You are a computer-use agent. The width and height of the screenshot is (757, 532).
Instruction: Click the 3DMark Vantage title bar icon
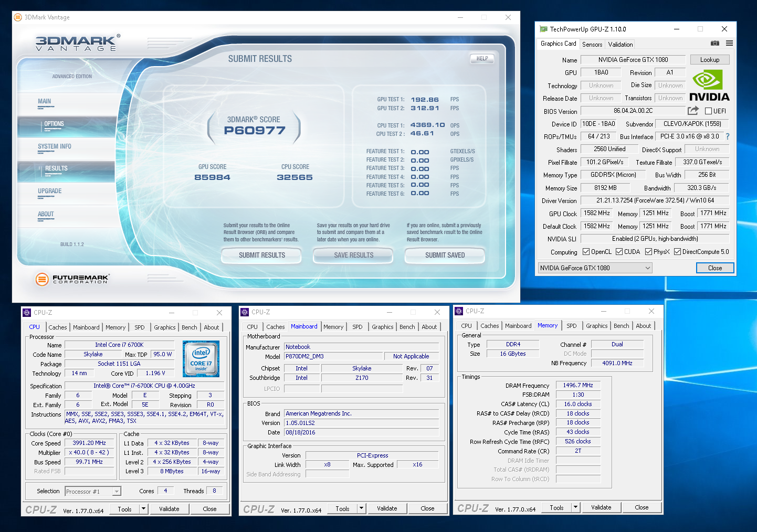tap(18, 17)
